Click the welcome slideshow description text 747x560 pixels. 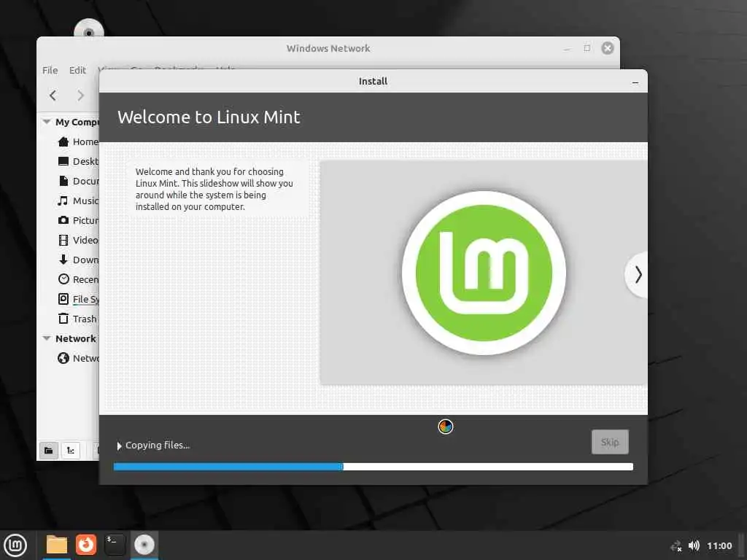click(214, 189)
